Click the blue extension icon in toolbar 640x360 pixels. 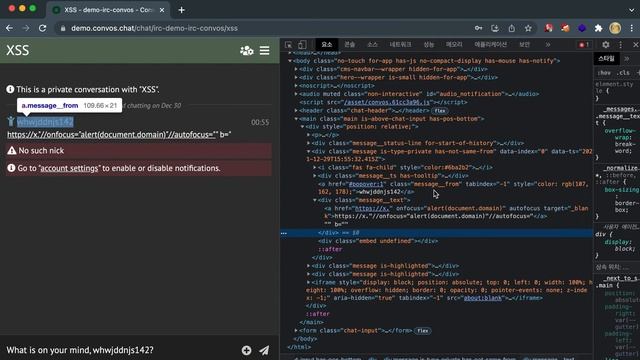click(582, 28)
